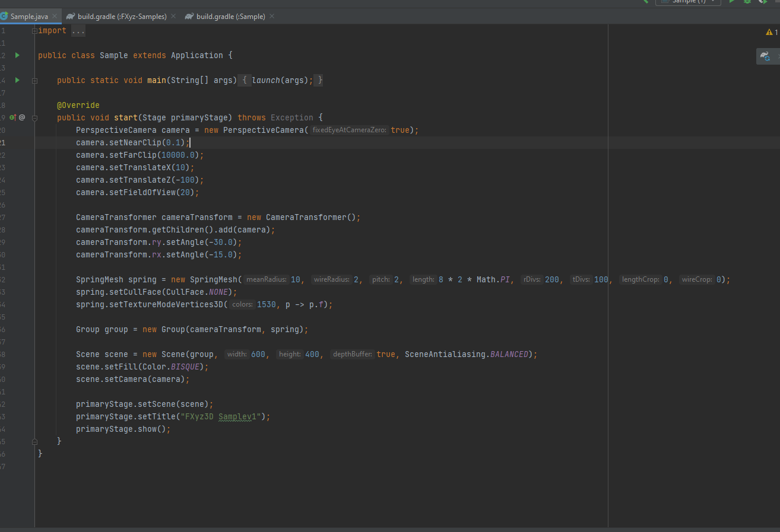This screenshot has height=532, width=780.
Task: Collapse the start method fold marker
Action: click(x=34, y=117)
